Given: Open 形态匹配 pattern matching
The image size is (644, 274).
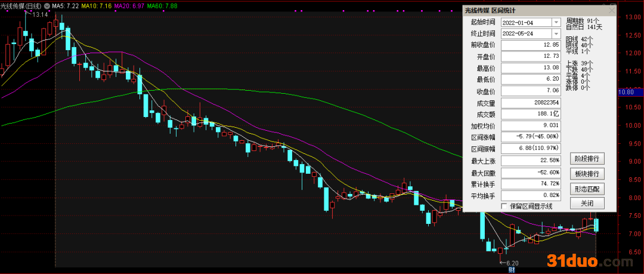Looking at the screenshot, I should point(587,189).
